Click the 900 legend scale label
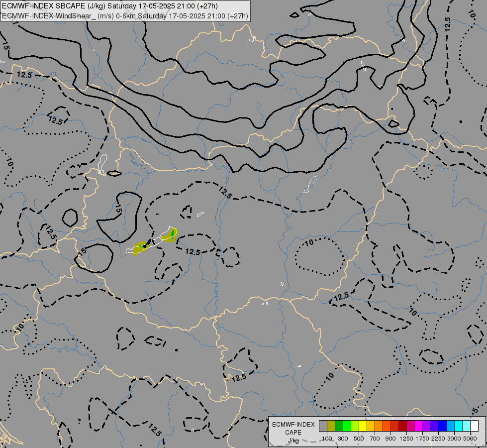Image resolution: width=487 pixels, height=448 pixels. click(390, 439)
